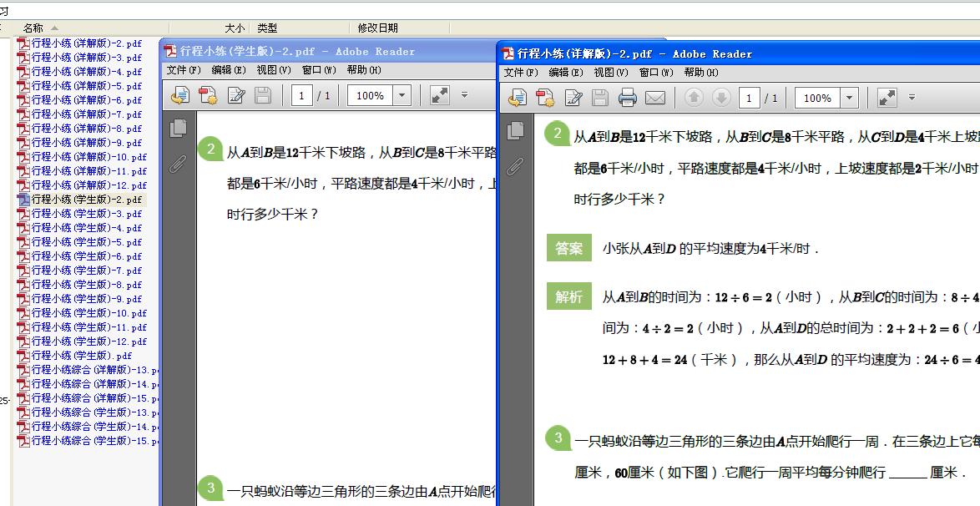Viewport: 980px width, 506px height.
Task: Click the next page down arrow in the 详解版 window
Action: 722,99
